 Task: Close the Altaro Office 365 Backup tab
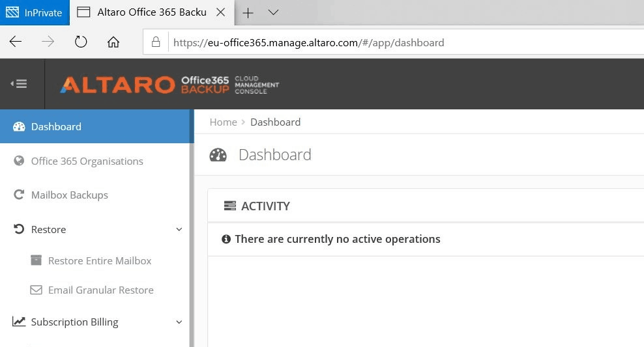coord(220,12)
